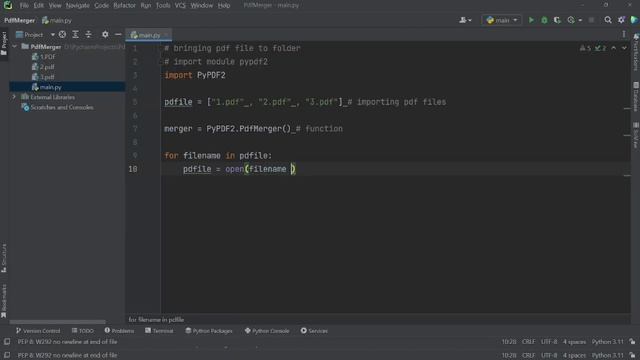Open the VCS menu
Viewport: 640px width, 360px height.
[180, 5]
